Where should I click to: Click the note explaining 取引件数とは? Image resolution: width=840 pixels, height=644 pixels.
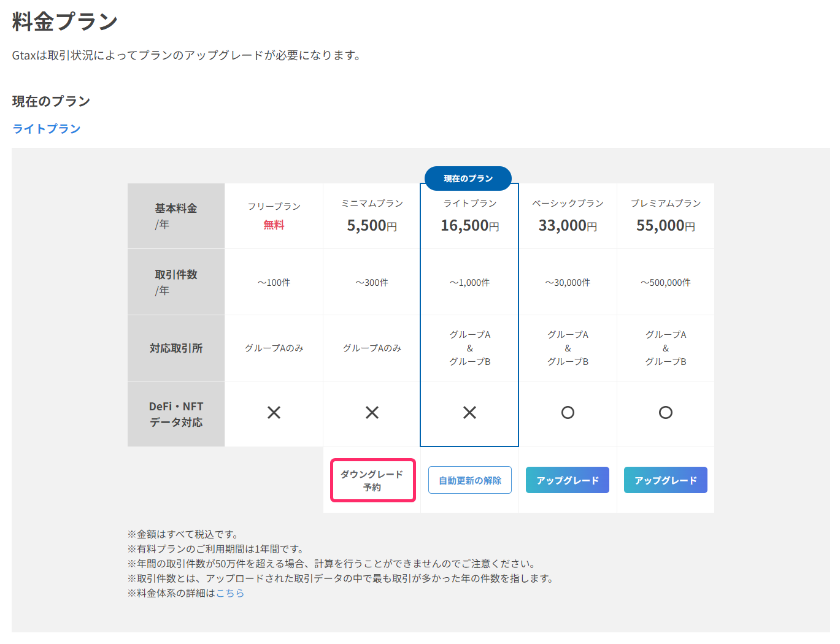coord(341,578)
